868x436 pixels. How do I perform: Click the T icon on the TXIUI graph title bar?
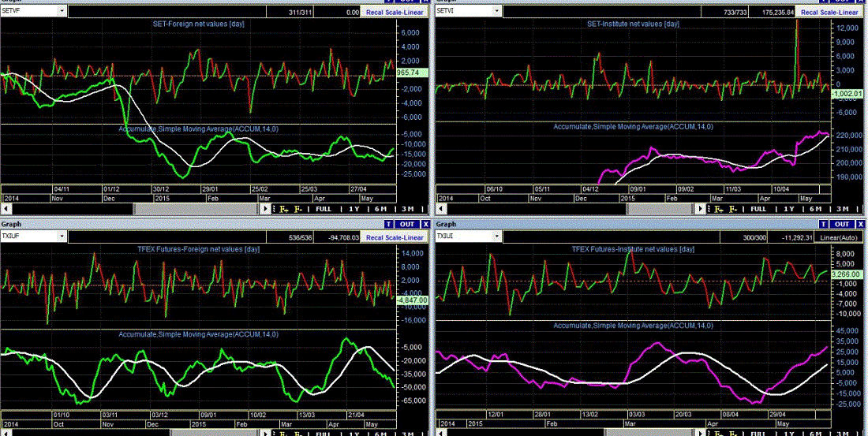[x=823, y=224]
